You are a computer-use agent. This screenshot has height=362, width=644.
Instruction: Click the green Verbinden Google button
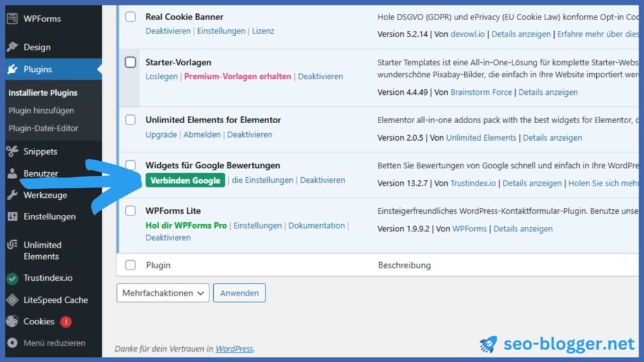[x=185, y=180]
